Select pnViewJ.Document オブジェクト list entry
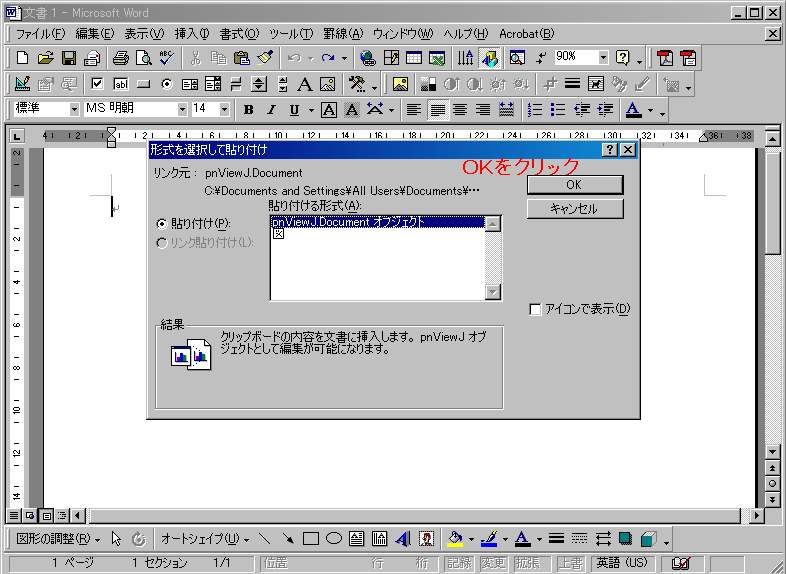The width and height of the screenshot is (786, 574). coord(377,222)
